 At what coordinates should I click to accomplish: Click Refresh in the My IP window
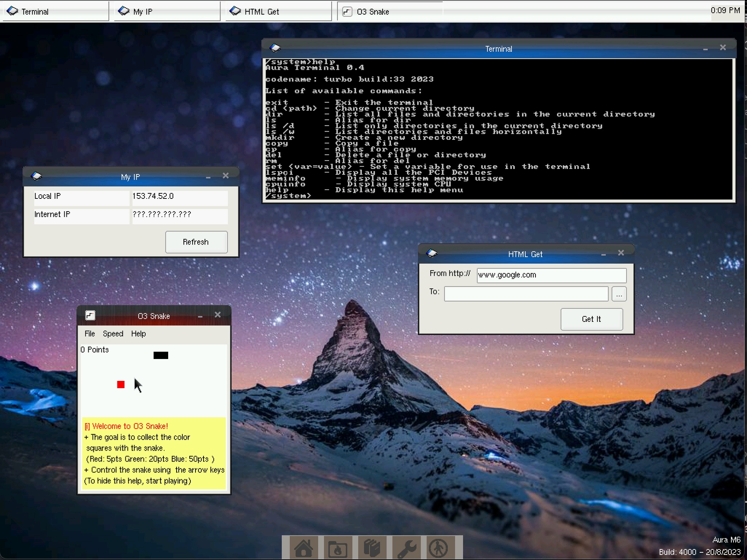pos(196,242)
